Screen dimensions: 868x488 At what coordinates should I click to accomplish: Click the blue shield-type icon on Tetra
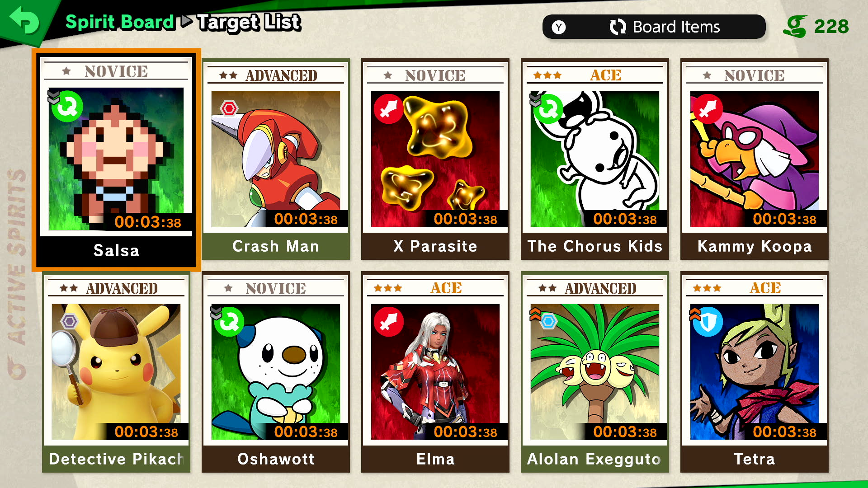[x=708, y=322]
